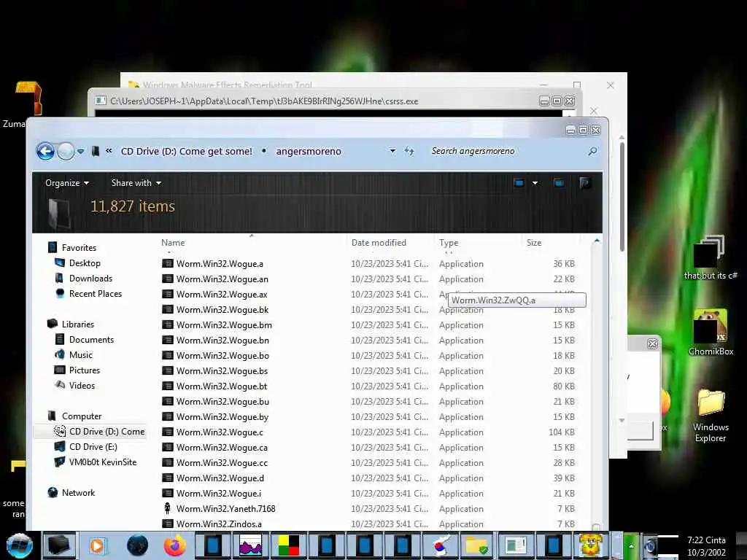Refresh the angersmoreno folder view
This screenshot has width=747, height=560.
[x=409, y=151]
